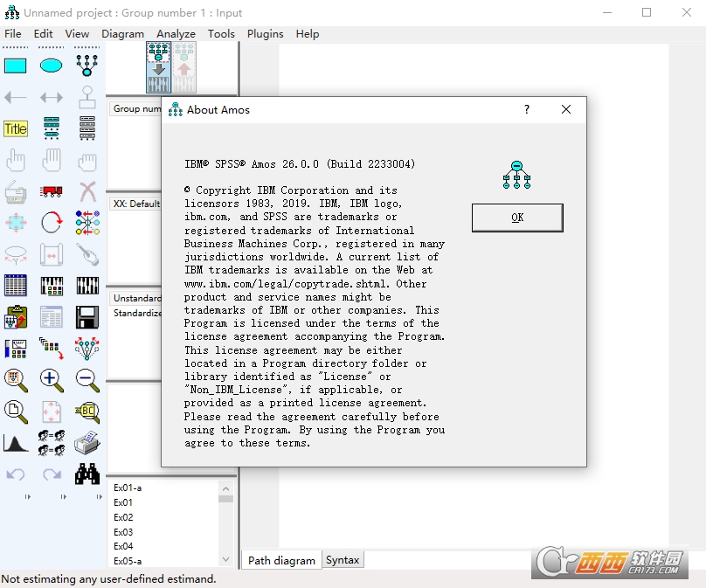Close the About Amos dialog
Screen dimensions: 706x588
tap(566, 109)
